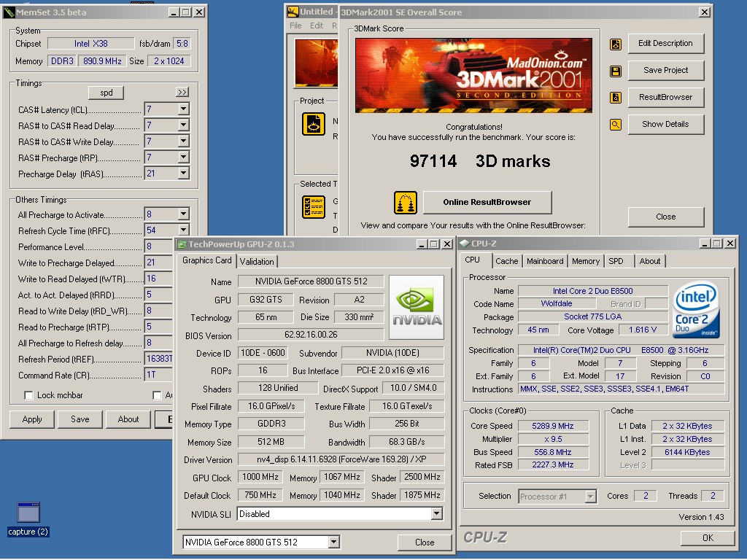
Task: Open the RAS# to CAS# Read Delay dropdown
Action: point(183,125)
